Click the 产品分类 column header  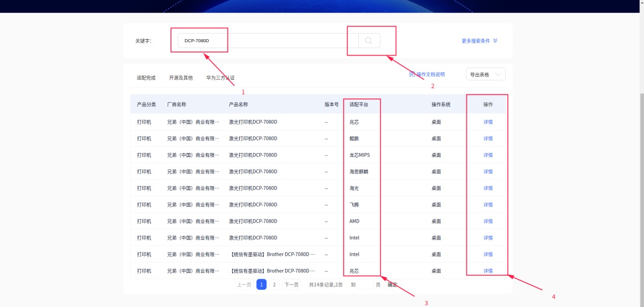pos(146,104)
